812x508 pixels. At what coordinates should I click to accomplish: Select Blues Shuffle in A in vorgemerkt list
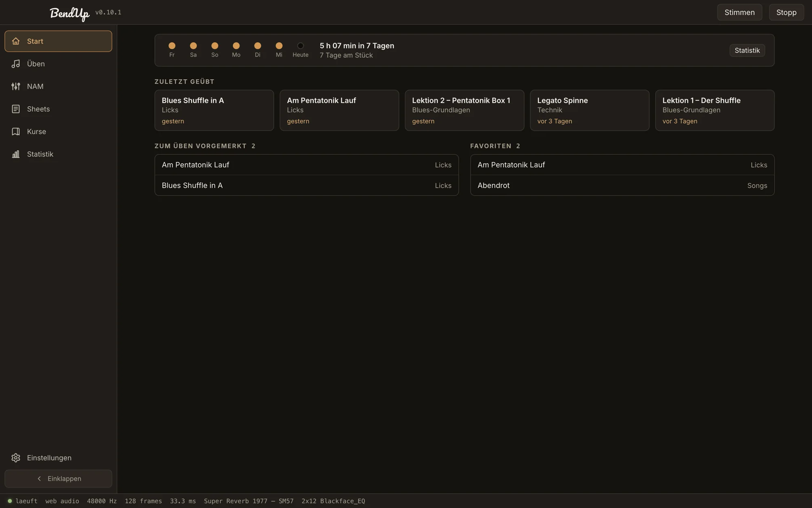pos(307,185)
